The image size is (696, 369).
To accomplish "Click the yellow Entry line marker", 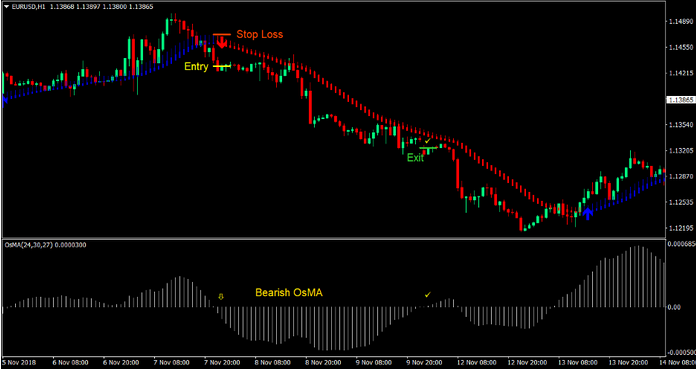I will [222, 66].
